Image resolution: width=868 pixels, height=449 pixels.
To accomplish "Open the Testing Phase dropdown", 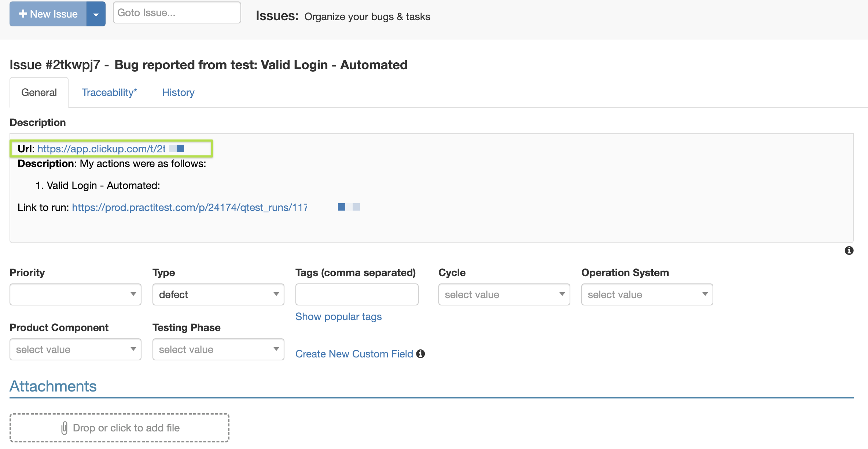I will pyautogui.click(x=218, y=349).
